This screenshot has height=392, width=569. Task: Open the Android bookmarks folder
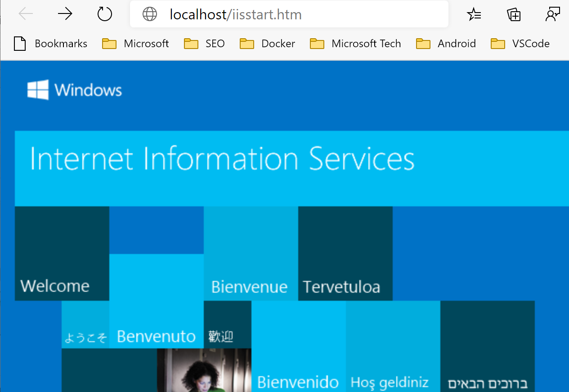tap(445, 44)
